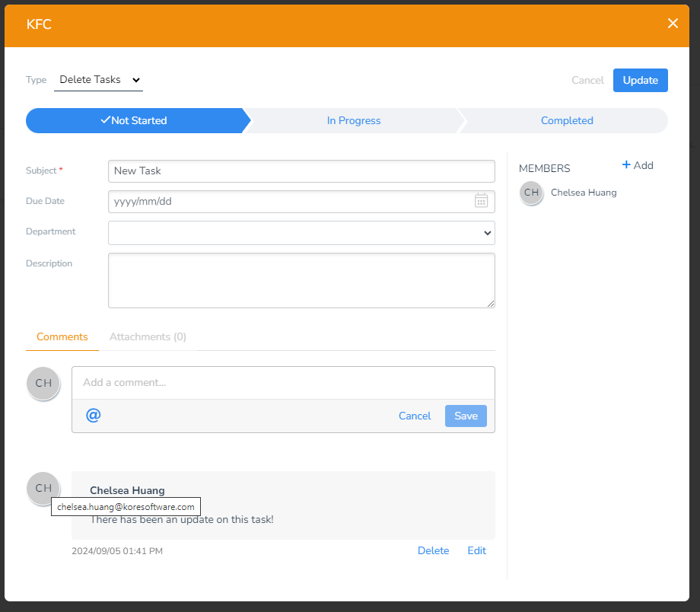Click CH avatar beside the comment box
The width and height of the screenshot is (700, 612).
pyautogui.click(x=43, y=384)
